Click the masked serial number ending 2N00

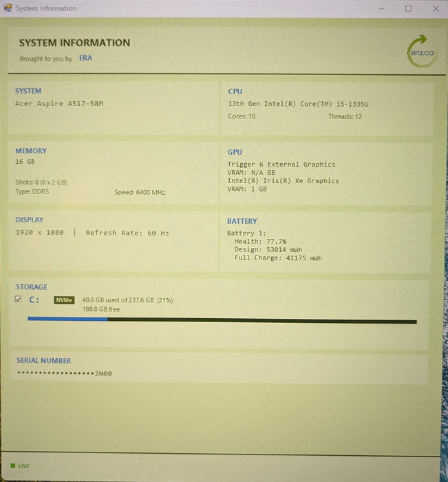tap(65, 373)
